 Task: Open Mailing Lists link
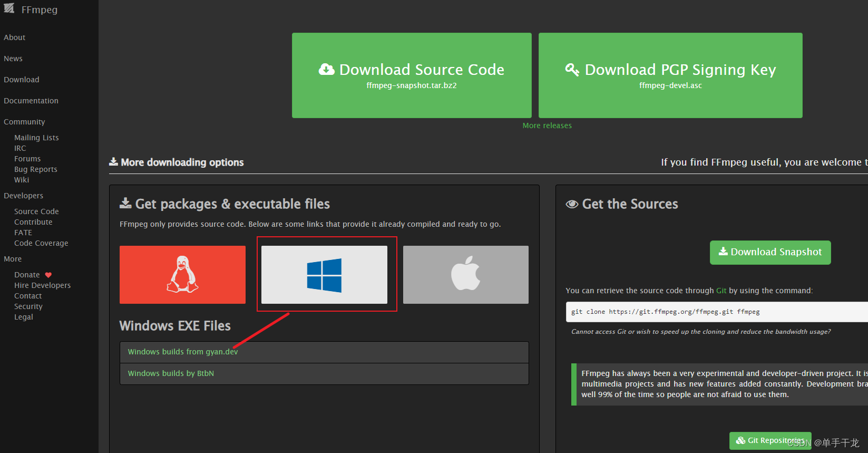36,138
